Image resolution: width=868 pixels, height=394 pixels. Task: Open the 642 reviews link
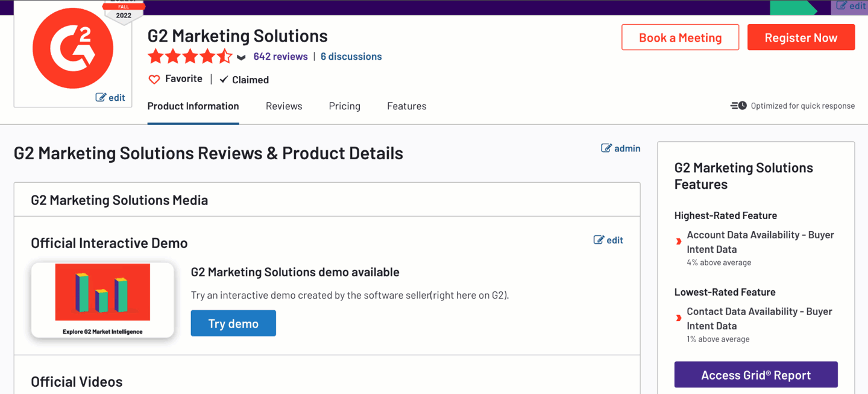click(x=280, y=56)
